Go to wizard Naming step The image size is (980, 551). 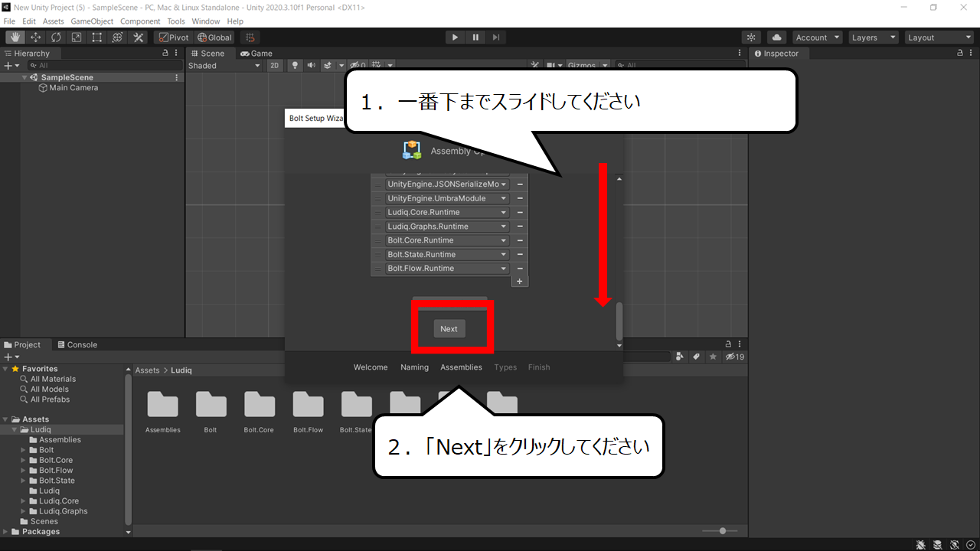tap(414, 367)
